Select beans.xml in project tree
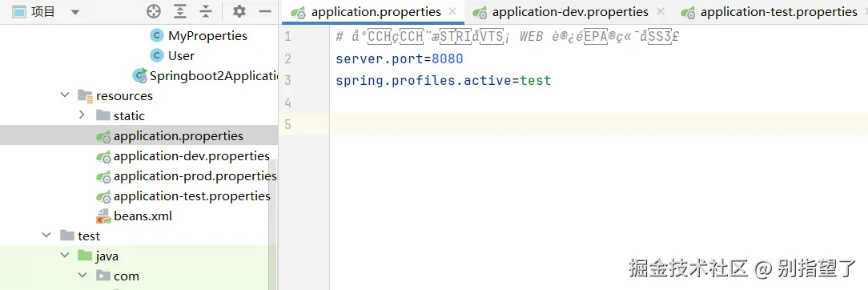Image resolution: width=868 pixels, height=290 pixels. coord(143,215)
